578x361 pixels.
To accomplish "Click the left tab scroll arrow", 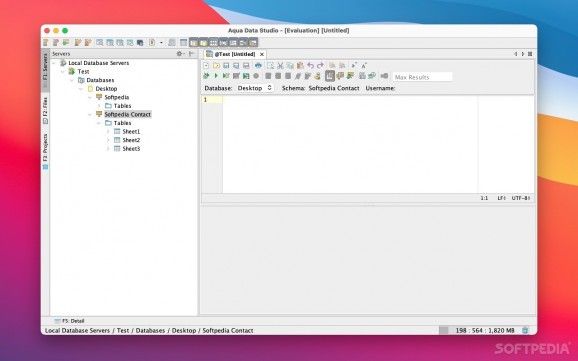I will 515,54.
